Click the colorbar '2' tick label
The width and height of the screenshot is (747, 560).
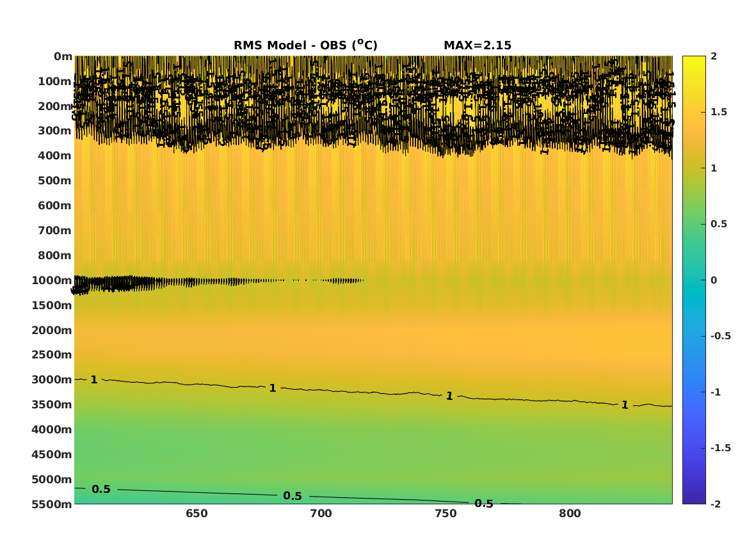click(x=714, y=56)
